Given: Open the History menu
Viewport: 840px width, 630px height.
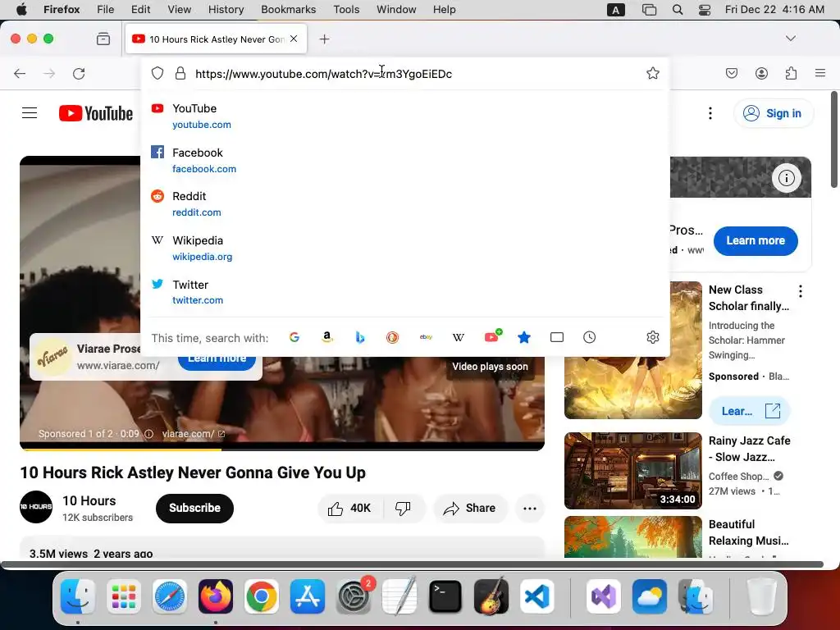Looking at the screenshot, I should 226,9.
